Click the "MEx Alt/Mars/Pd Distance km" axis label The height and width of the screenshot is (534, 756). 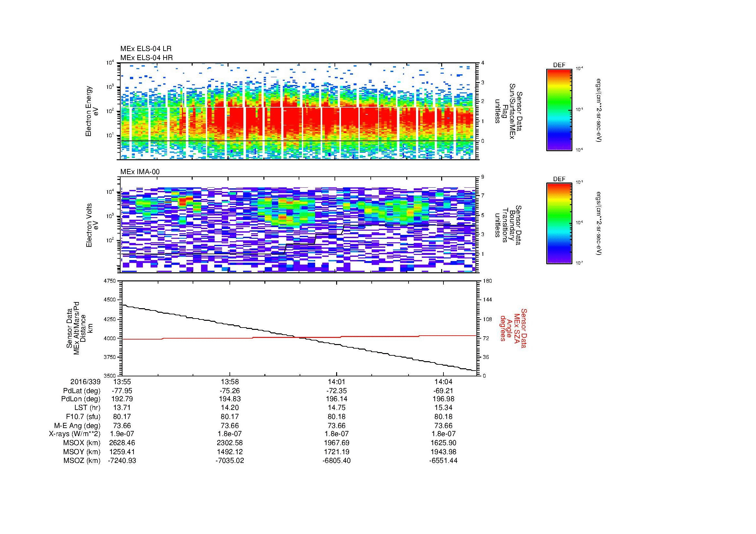click(x=80, y=328)
